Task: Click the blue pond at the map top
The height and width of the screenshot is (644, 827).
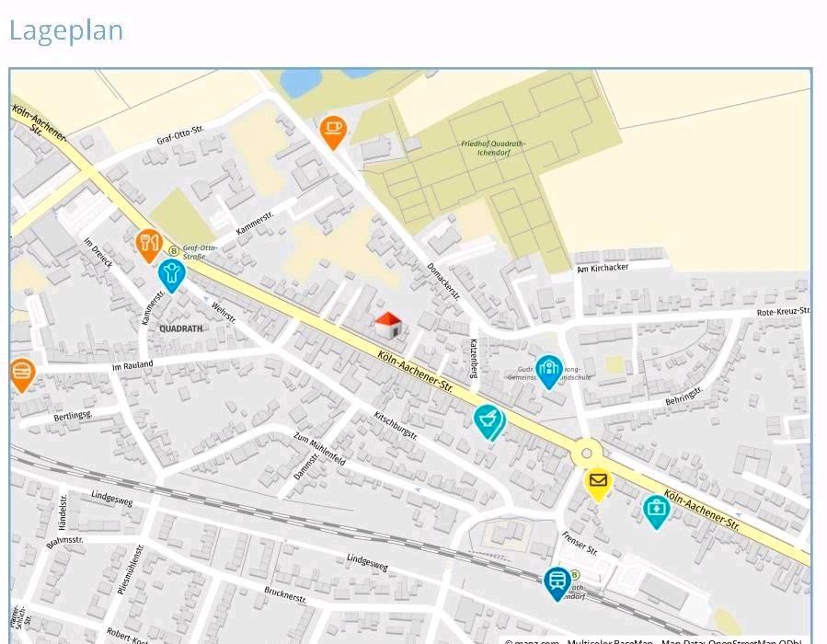Action: (301, 81)
